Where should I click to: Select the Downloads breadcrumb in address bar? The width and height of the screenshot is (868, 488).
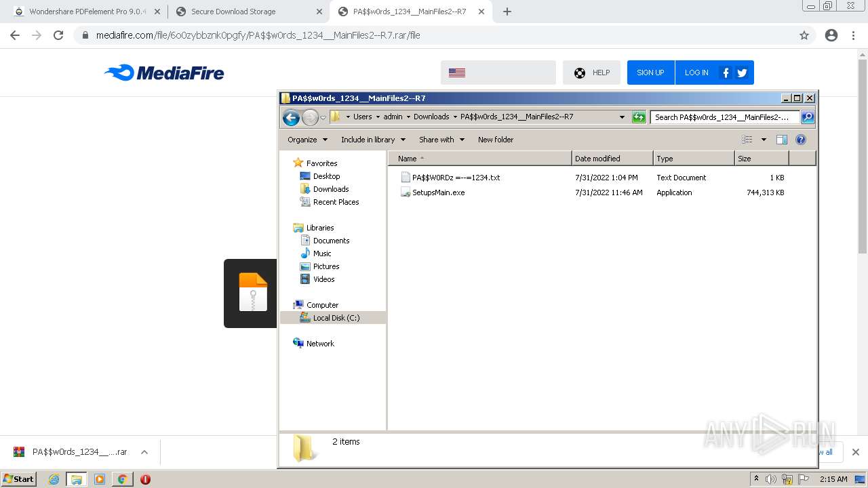tap(431, 117)
